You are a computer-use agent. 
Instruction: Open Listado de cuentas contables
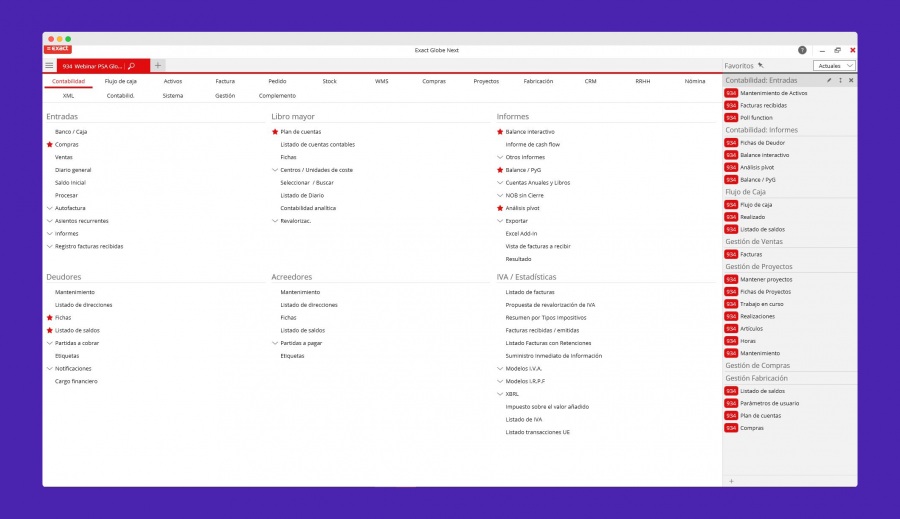(317, 145)
